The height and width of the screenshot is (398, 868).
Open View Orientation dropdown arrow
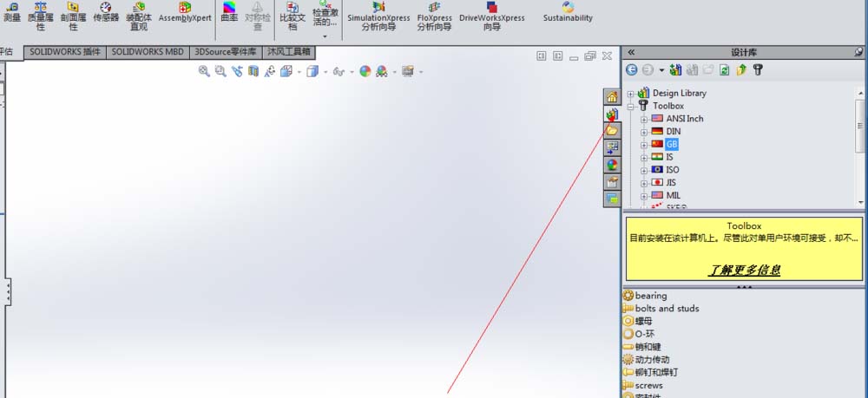(x=299, y=72)
